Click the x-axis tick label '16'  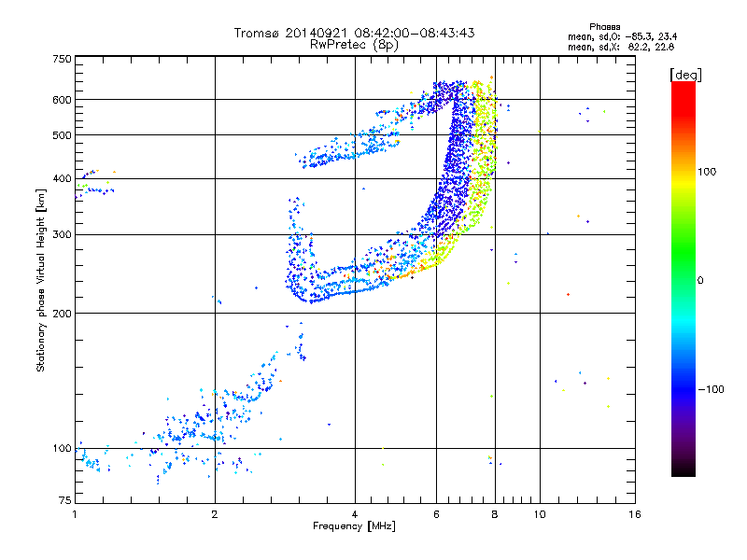[x=635, y=514]
